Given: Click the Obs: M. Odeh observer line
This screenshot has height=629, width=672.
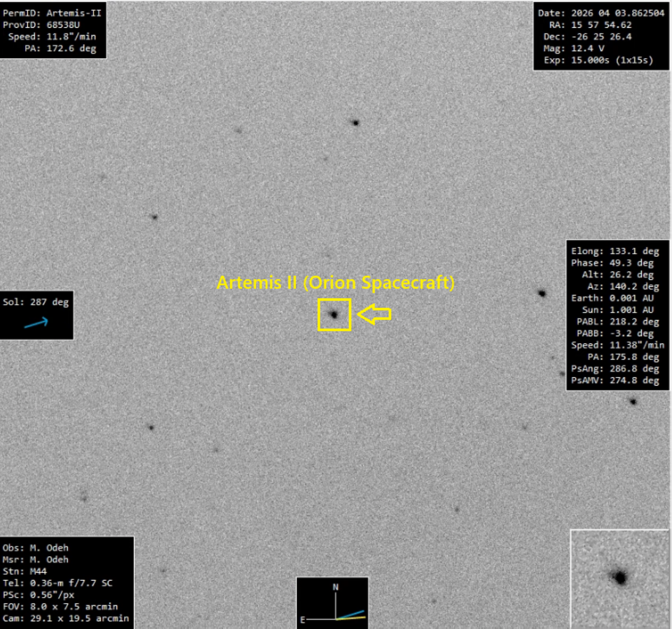Looking at the screenshot, I should coord(36,548).
